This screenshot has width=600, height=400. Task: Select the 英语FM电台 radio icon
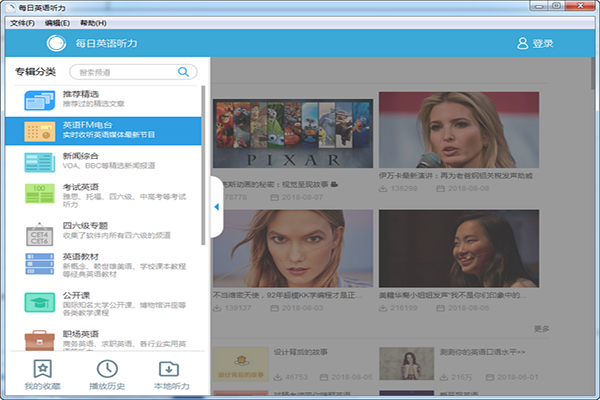tap(38, 131)
